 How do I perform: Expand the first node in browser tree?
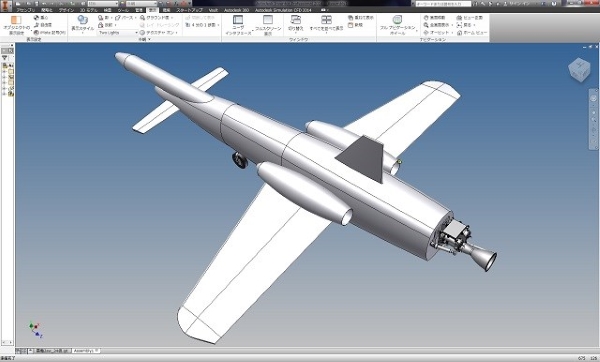coord(4,71)
